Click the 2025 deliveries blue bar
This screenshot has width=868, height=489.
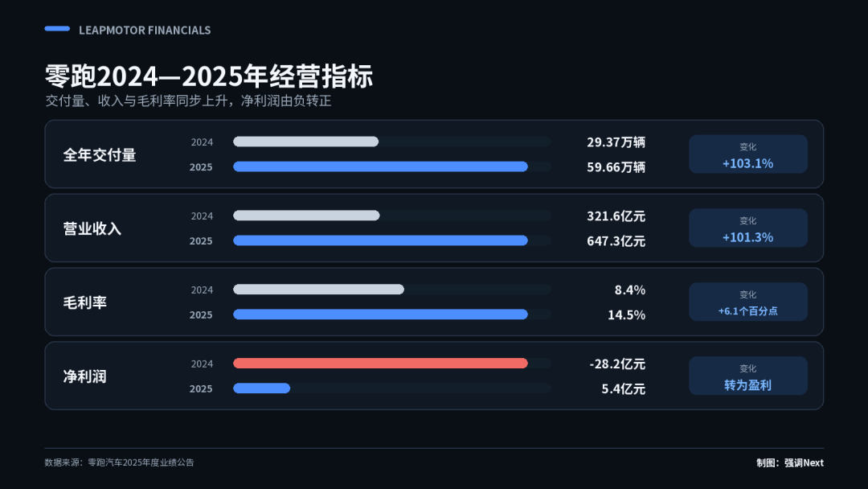(x=380, y=166)
